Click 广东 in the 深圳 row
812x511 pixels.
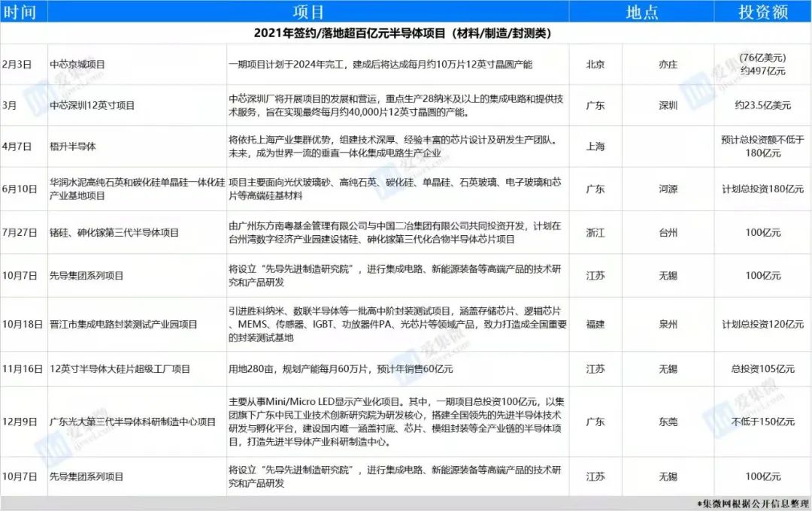tap(595, 105)
